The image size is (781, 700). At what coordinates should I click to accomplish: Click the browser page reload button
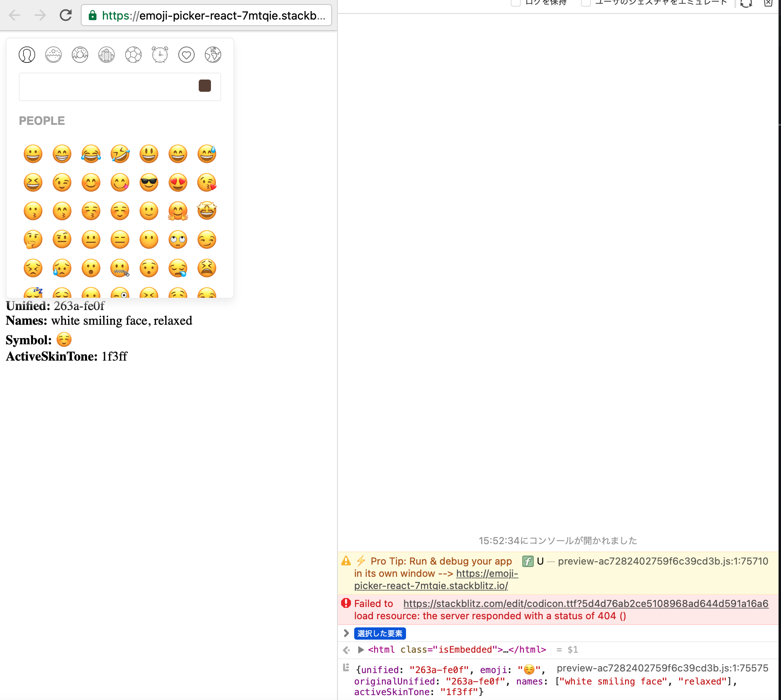tap(65, 15)
